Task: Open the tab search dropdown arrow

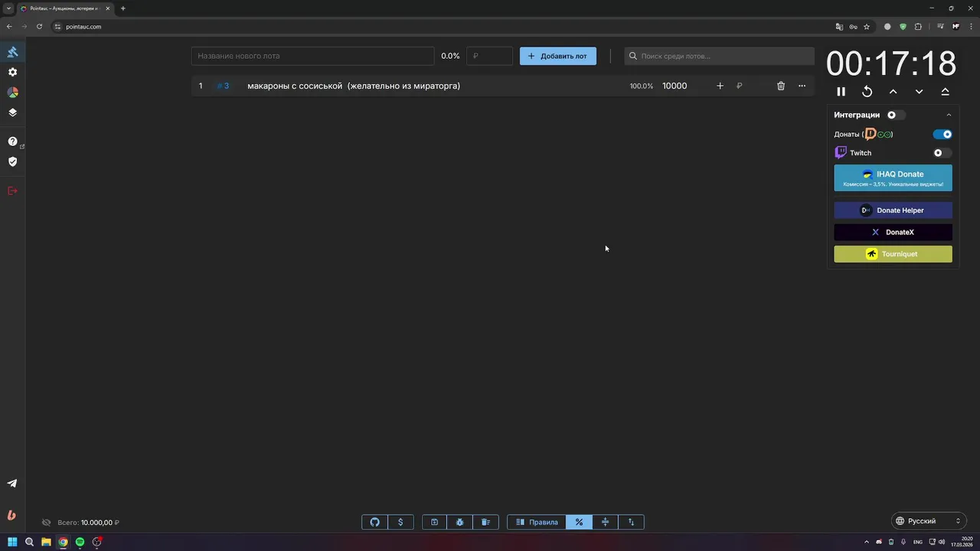Action: (x=8, y=8)
